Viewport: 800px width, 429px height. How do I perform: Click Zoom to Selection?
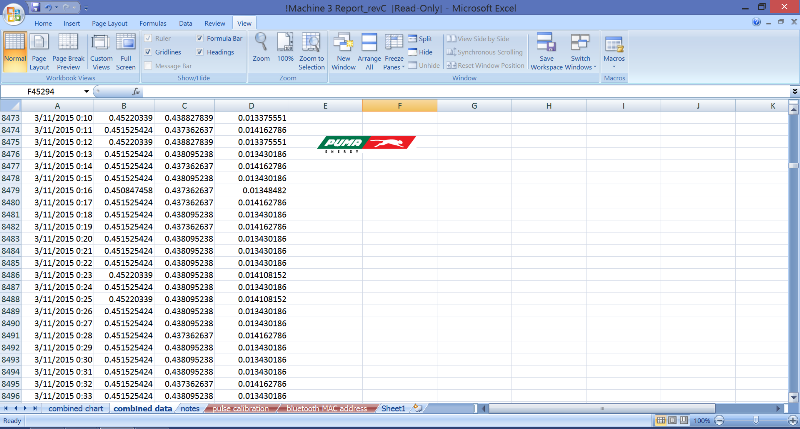click(x=311, y=52)
